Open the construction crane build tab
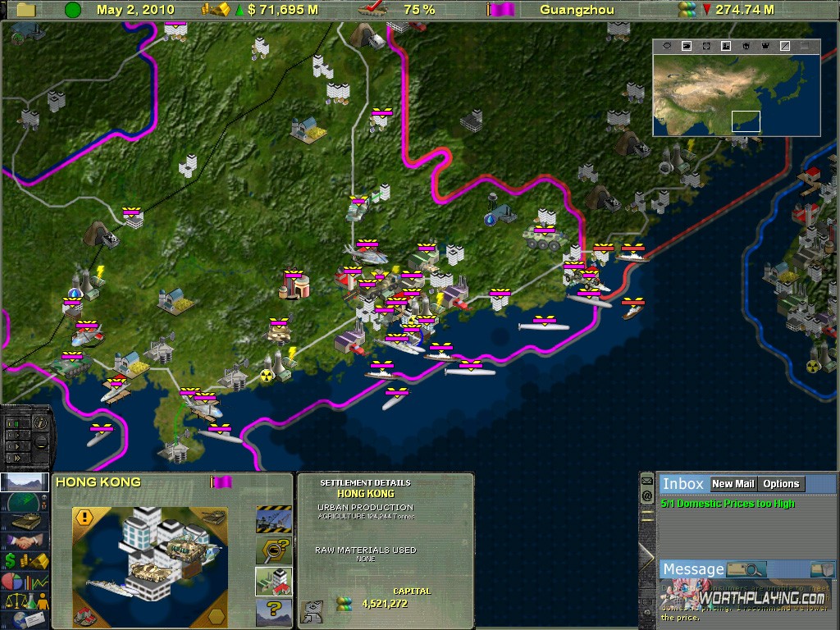The width and height of the screenshot is (840, 630). (x=272, y=518)
